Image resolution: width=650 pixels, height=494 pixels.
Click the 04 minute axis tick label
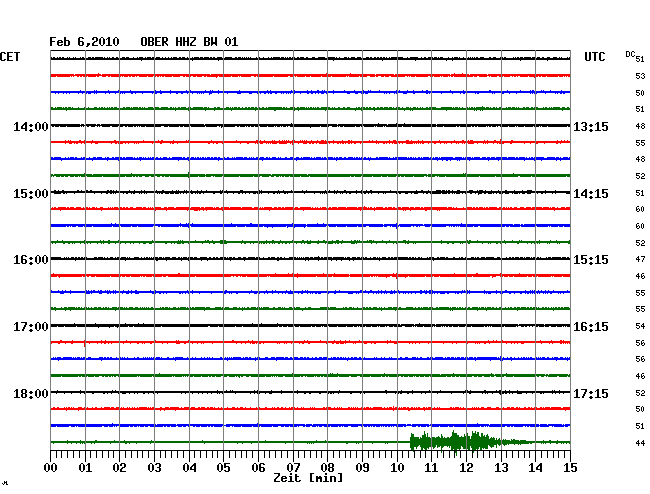tap(189, 467)
